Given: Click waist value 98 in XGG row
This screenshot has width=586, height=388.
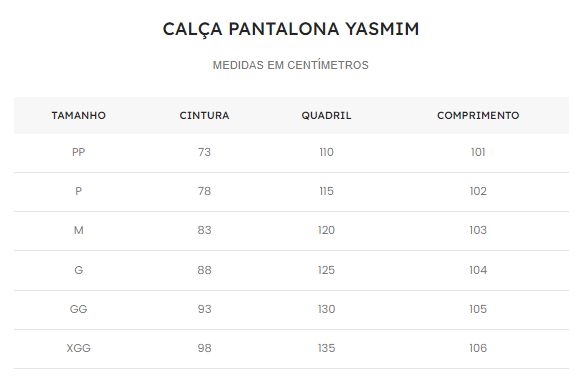Looking at the screenshot, I should click(204, 348).
